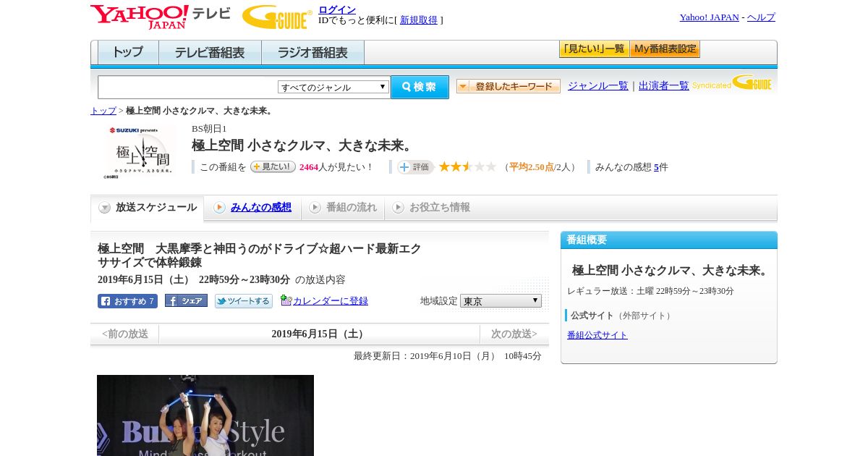This screenshot has height=456, width=868.
Task: Open the ヘルプ link
Action: (761, 17)
